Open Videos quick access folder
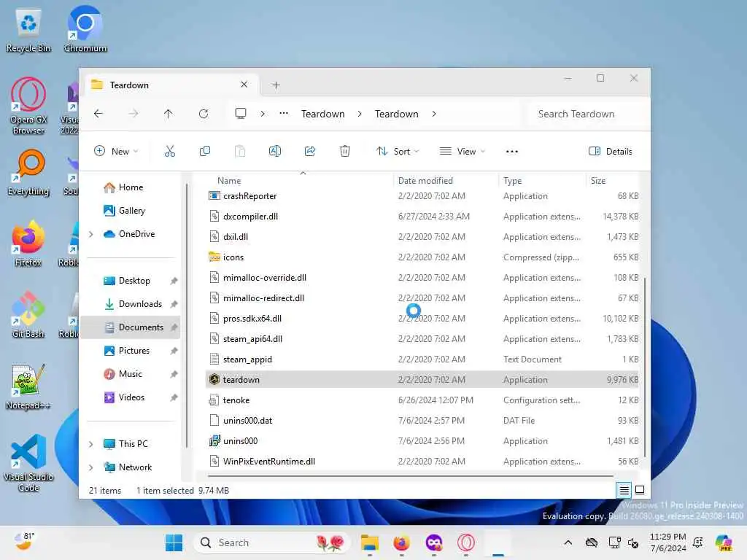The height and width of the screenshot is (560, 747). 131,397
